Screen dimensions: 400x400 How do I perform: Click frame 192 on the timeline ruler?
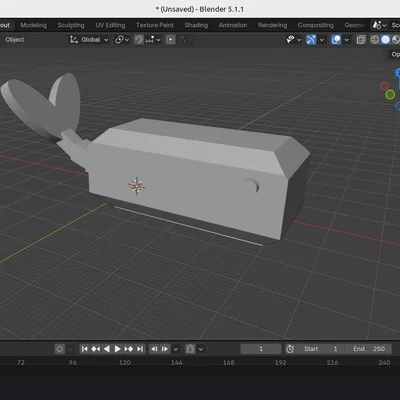(x=280, y=362)
